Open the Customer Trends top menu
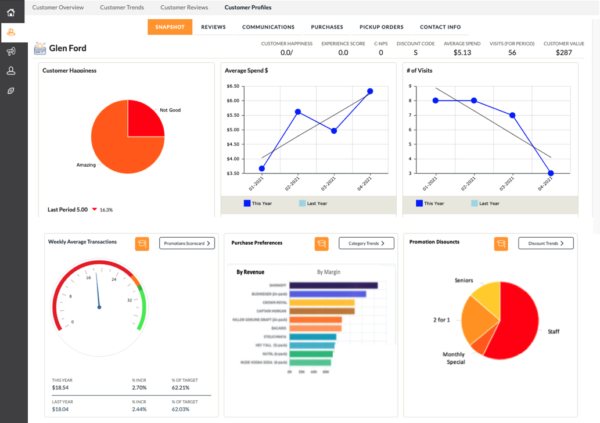This screenshot has width=600, height=423. (124, 7)
